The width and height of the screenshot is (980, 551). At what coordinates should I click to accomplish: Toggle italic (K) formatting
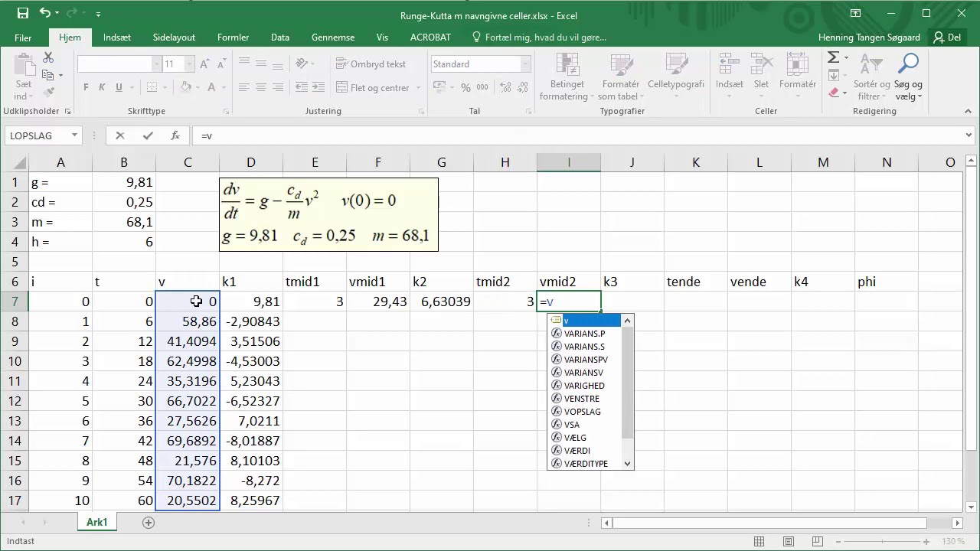point(103,88)
